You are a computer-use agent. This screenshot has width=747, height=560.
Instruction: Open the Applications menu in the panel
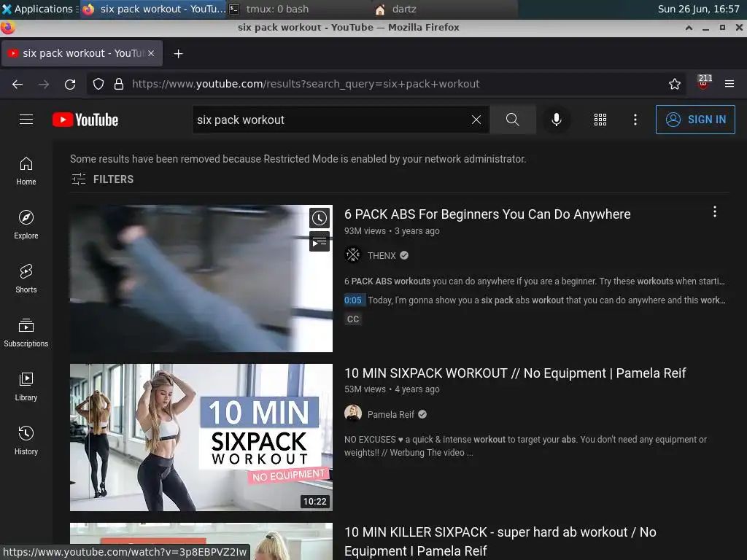click(40, 9)
